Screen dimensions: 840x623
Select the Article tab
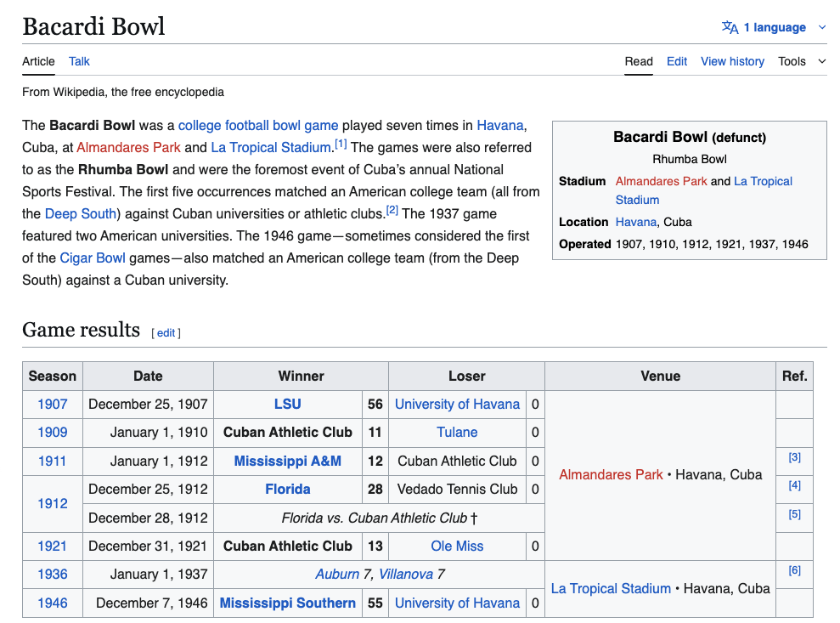[38, 61]
